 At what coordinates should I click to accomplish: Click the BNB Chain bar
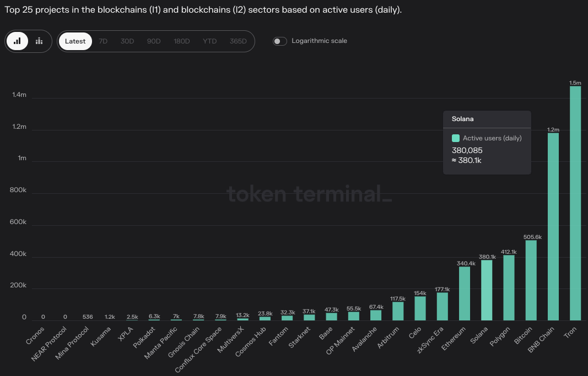553,227
